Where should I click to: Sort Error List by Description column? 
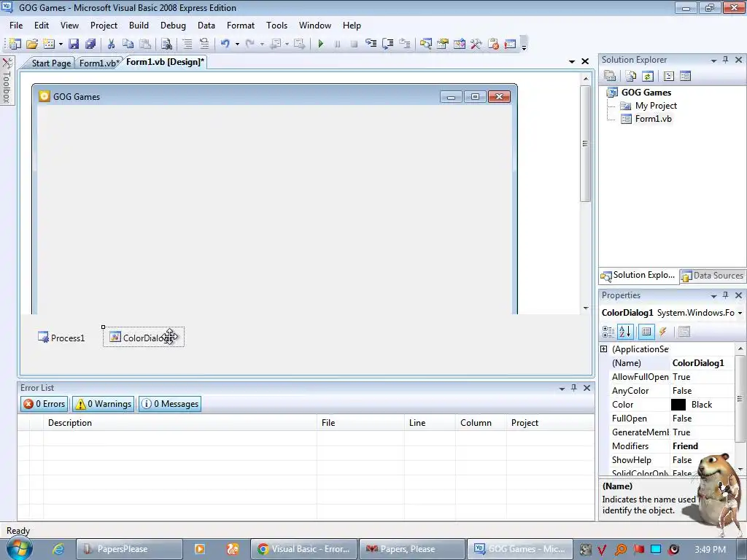click(180, 423)
